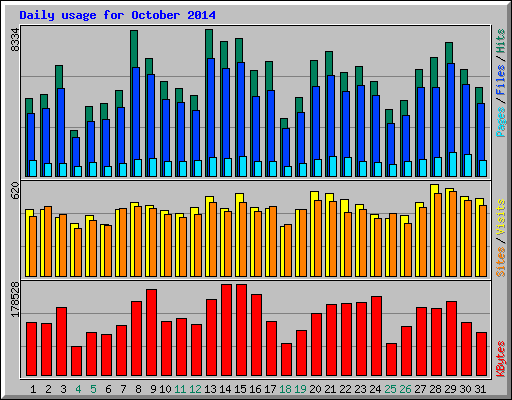Click the red KBytes legend label

pyautogui.click(x=501, y=359)
